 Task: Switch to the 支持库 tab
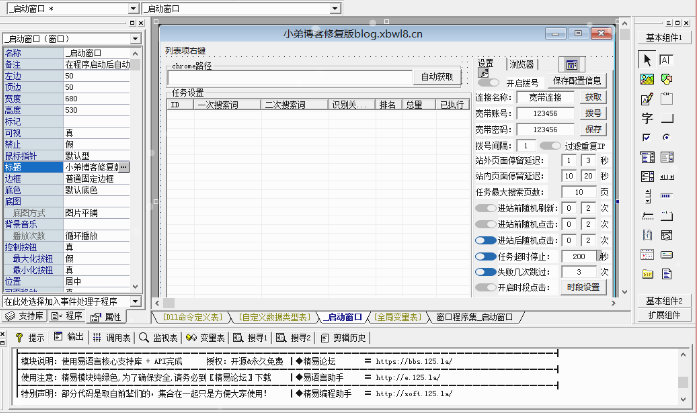(25, 316)
